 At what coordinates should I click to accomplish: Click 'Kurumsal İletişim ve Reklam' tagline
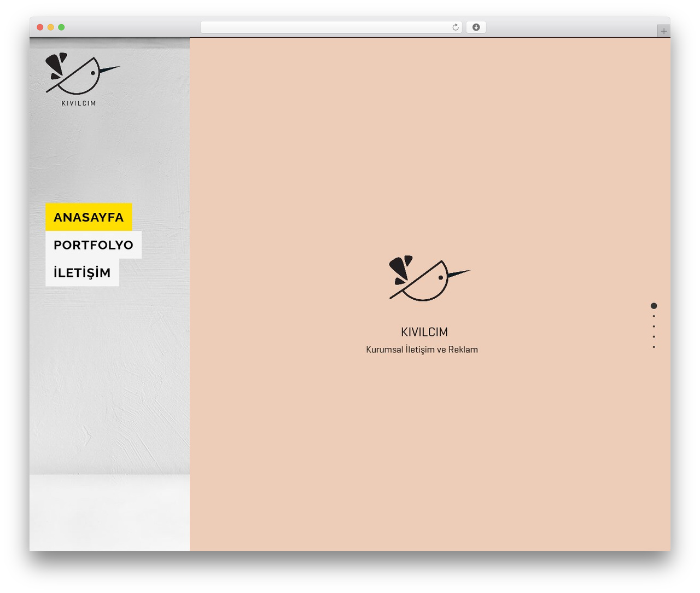pos(422,350)
